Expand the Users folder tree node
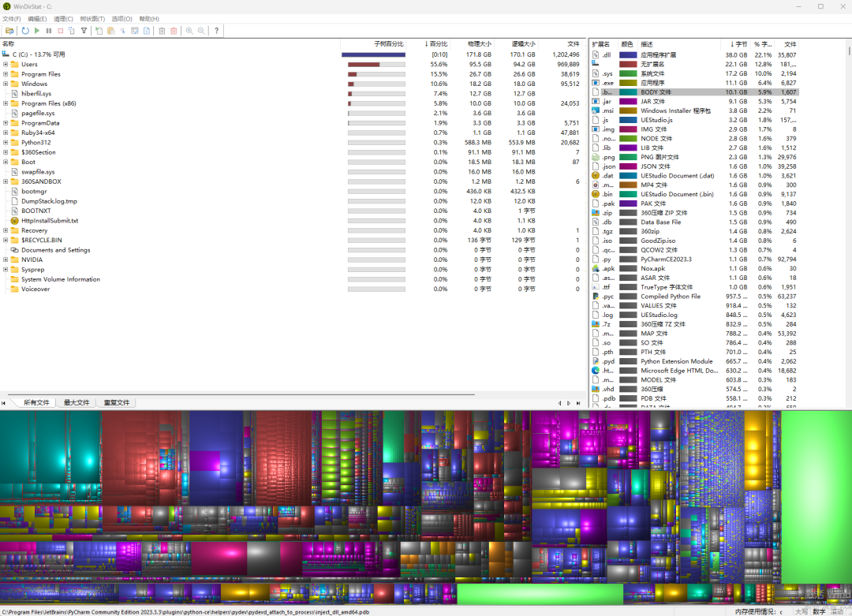 point(6,65)
